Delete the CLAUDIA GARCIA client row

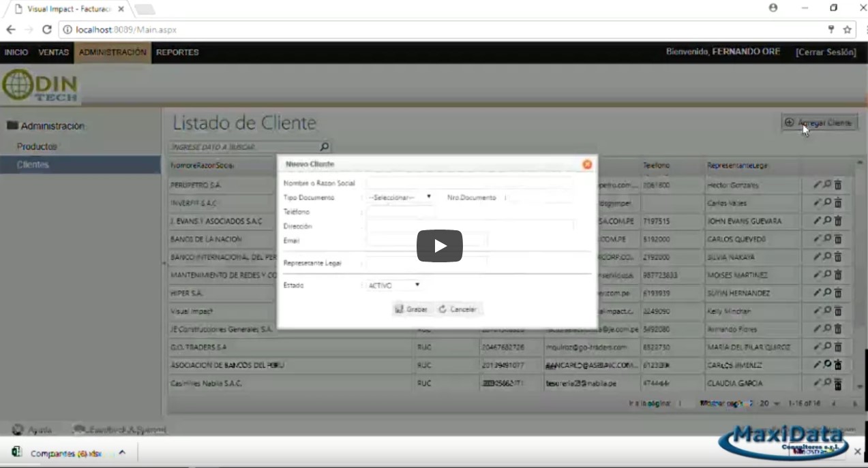tap(838, 383)
